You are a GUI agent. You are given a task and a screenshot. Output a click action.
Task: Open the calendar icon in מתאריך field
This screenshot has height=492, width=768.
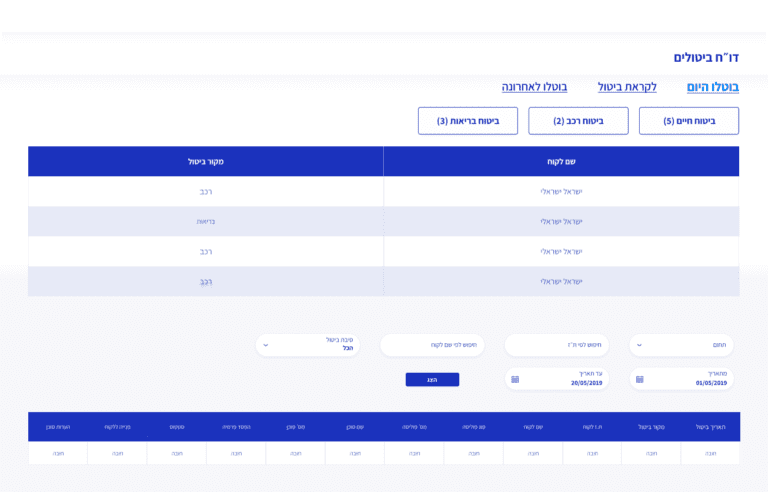640,380
